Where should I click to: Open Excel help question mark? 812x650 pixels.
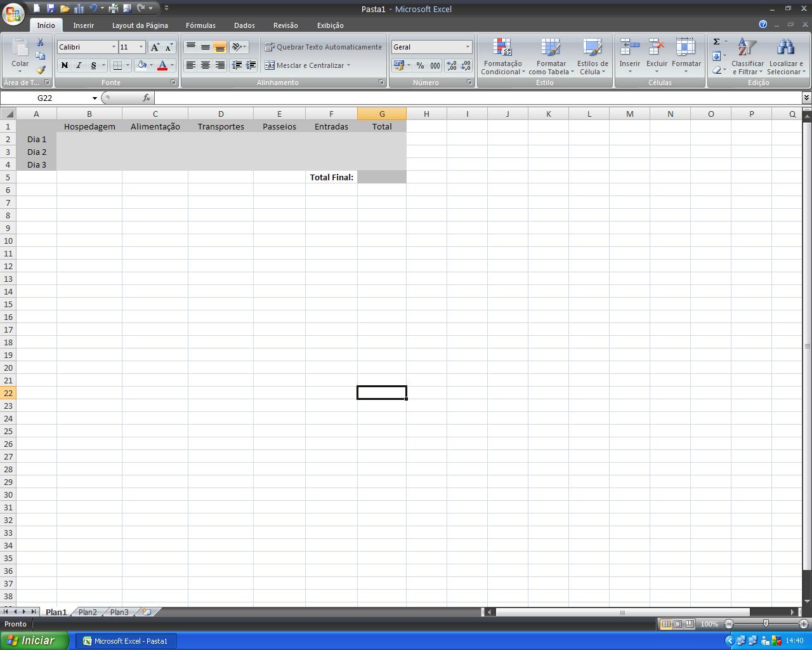763,24
